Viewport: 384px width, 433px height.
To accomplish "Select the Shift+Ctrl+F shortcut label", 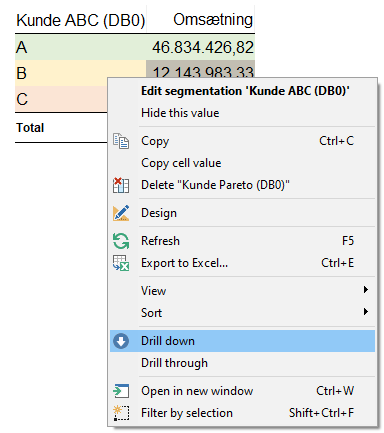I will click(x=321, y=413).
